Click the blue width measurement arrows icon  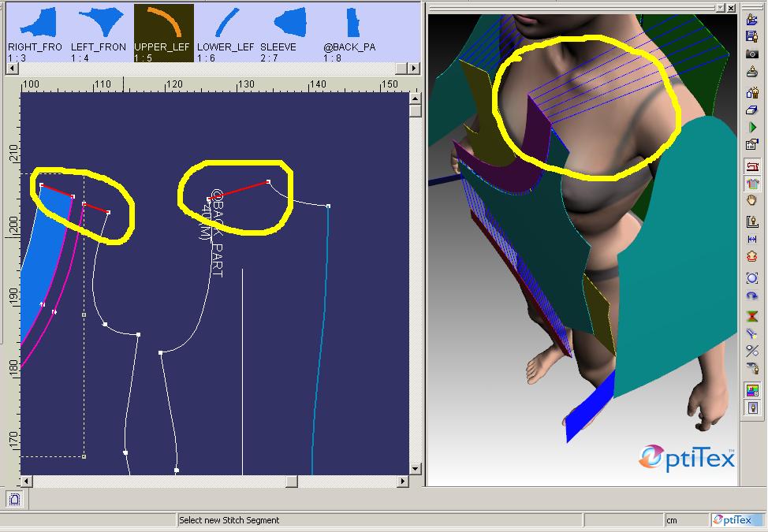[x=752, y=239]
